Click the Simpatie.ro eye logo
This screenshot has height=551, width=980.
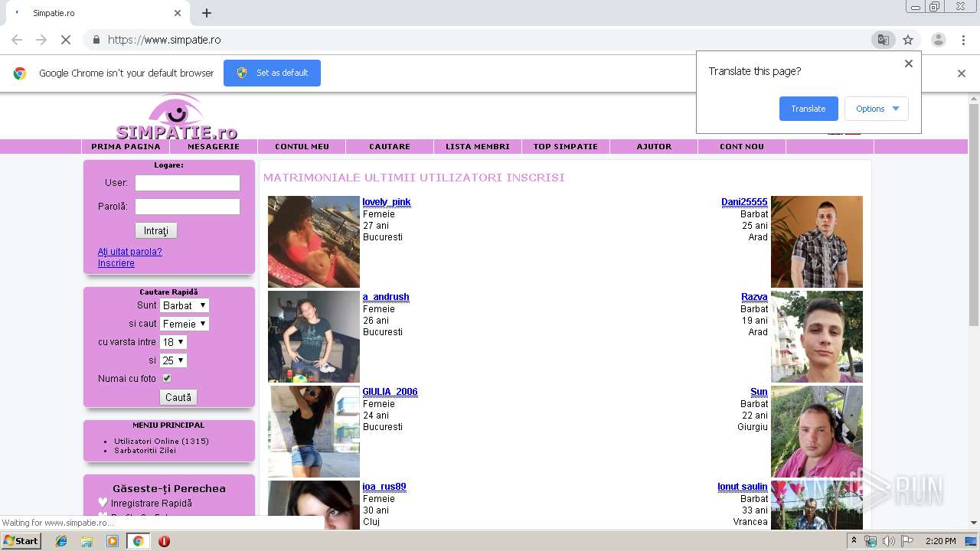(x=177, y=117)
